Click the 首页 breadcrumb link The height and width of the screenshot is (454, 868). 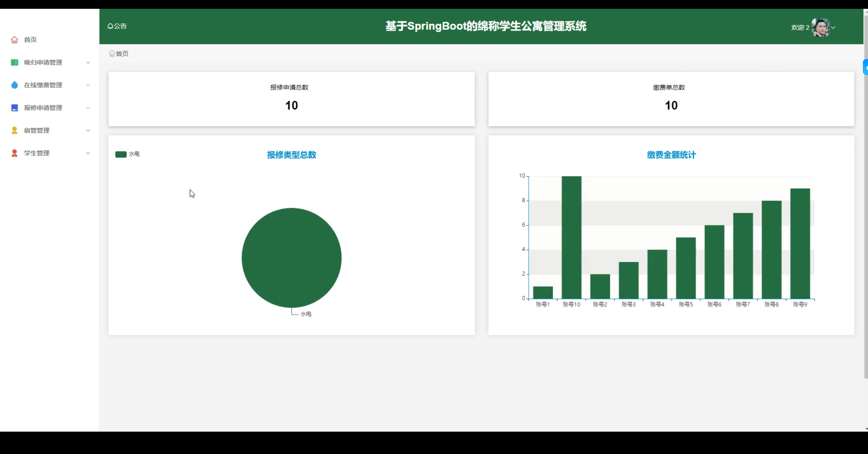pyautogui.click(x=122, y=54)
